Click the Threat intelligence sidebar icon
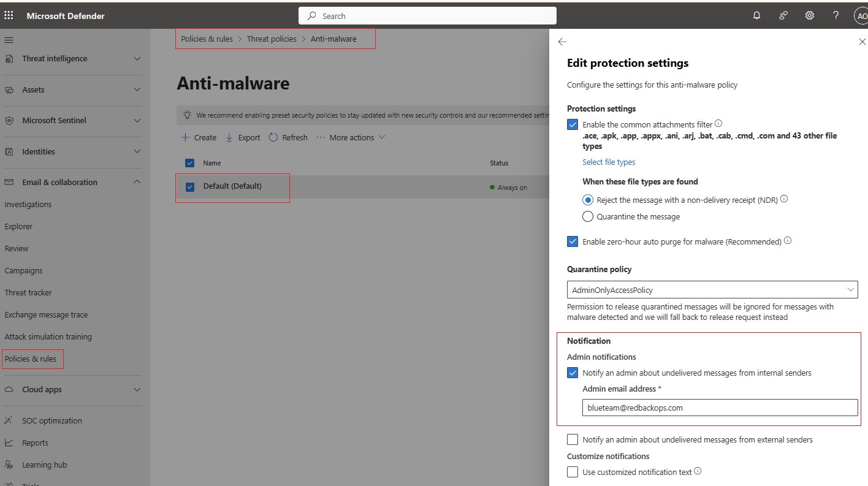This screenshot has height=486, width=868. (x=9, y=59)
